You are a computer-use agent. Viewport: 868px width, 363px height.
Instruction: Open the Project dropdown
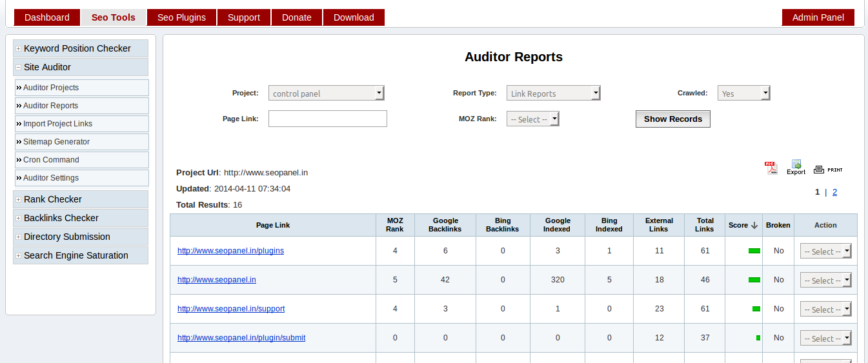tap(327, 93)
